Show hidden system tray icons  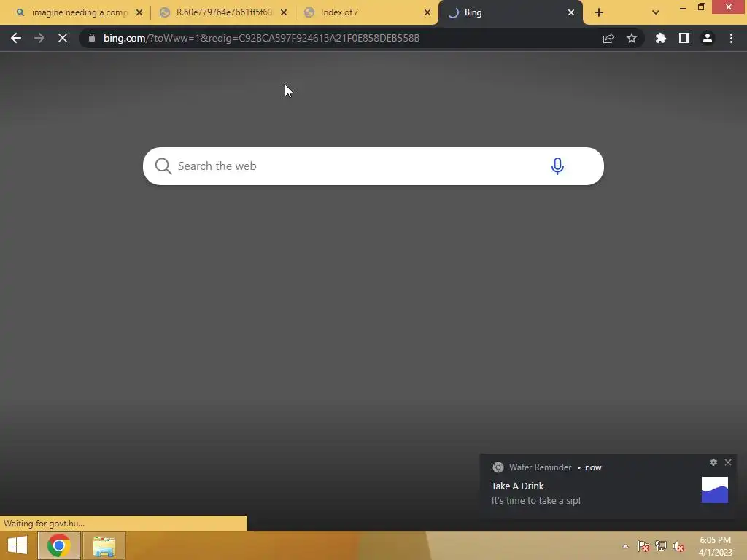tap(625, 546)
